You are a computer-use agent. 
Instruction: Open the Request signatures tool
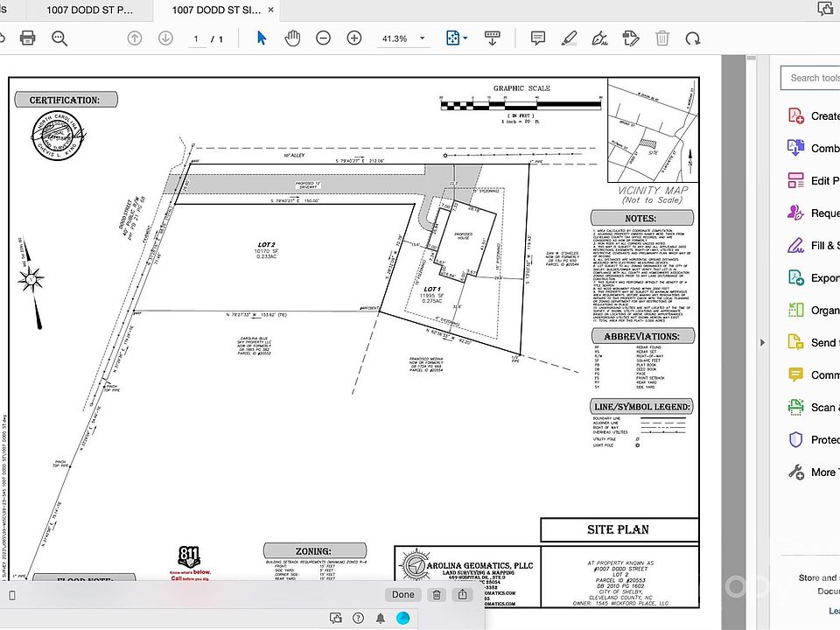[x=813, y=213]
